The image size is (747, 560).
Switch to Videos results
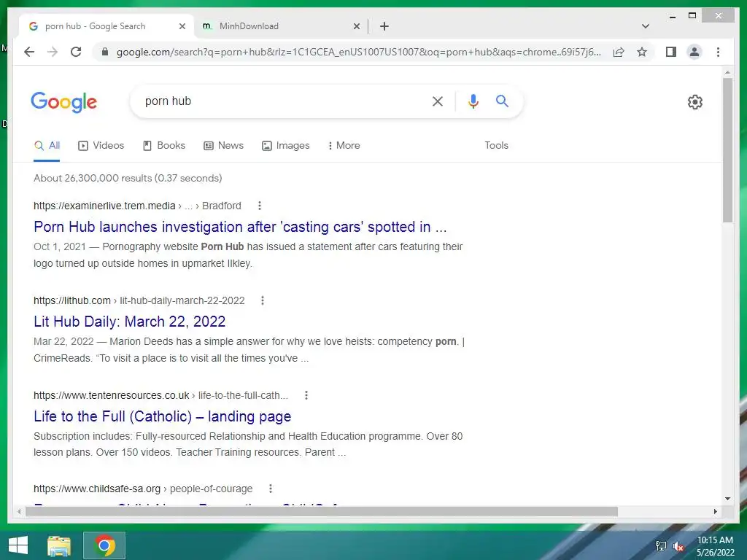[101, 145]
